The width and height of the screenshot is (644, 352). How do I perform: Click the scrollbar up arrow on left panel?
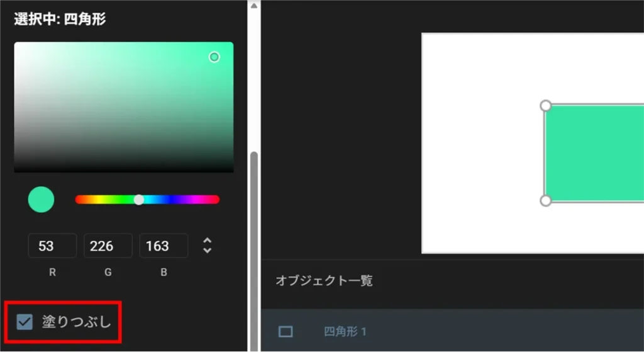(x=253, y=5)
